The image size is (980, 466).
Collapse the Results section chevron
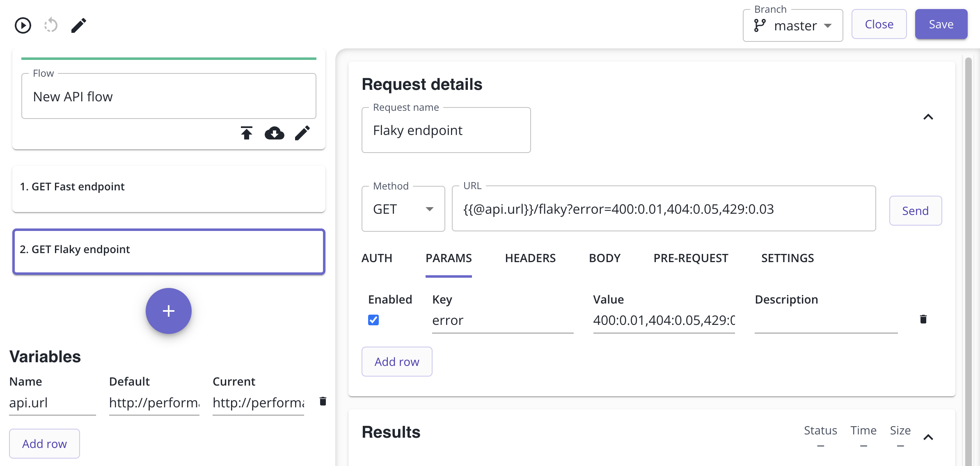pos(928,437)
